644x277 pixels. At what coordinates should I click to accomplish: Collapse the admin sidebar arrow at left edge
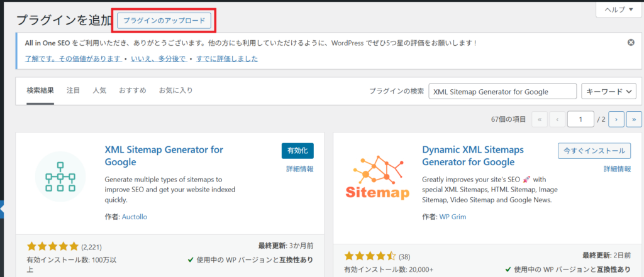(2, 209)
